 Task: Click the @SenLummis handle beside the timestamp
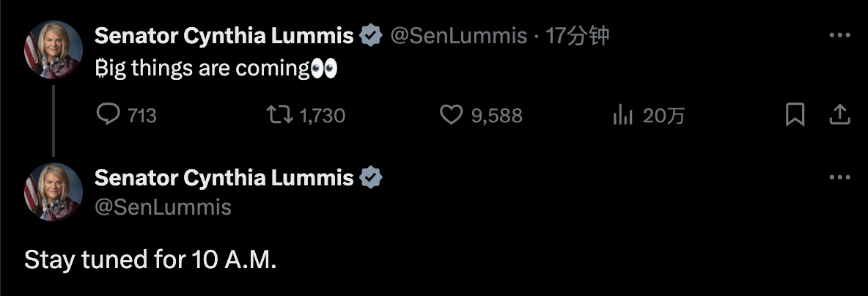[458, 35]
